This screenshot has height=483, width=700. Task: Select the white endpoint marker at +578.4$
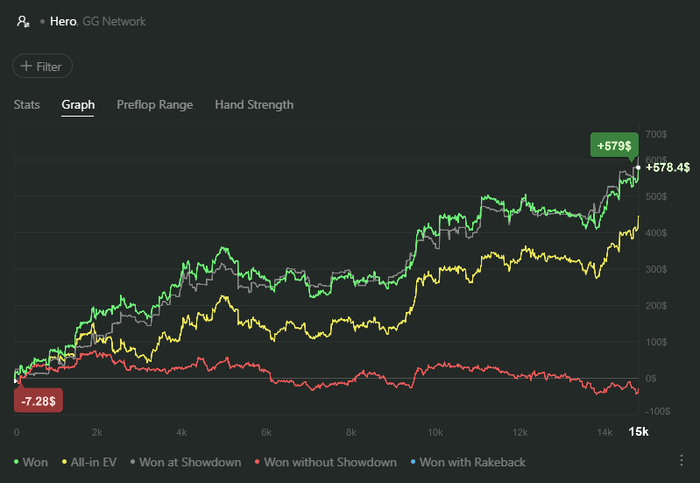click(x=638, y=167)
